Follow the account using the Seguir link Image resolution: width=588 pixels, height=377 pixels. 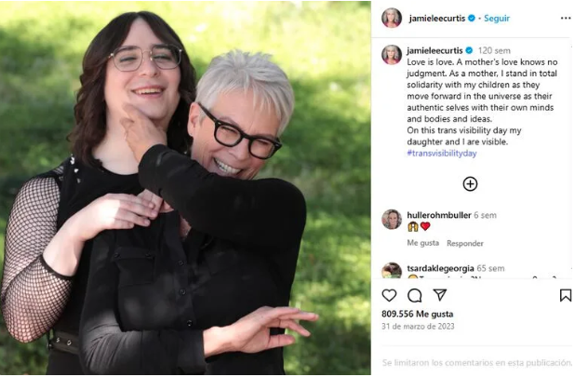497,18
